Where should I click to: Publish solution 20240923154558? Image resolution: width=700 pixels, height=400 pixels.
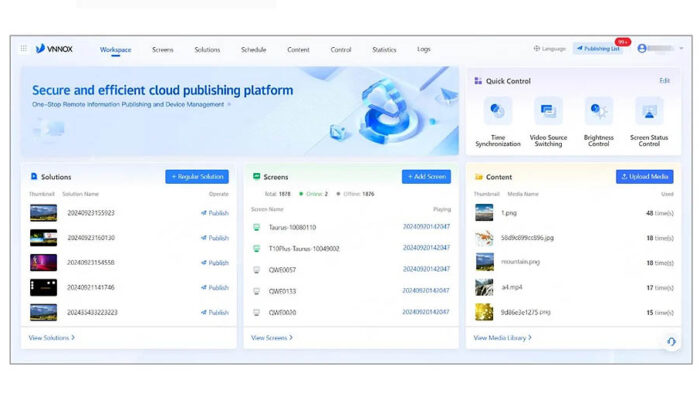pyautogui.click(x=215, y=263)
